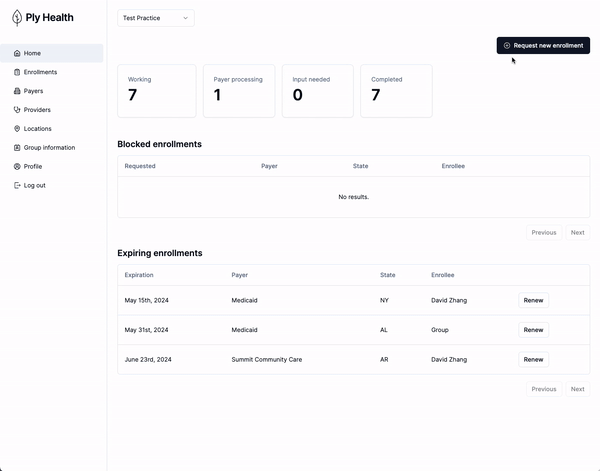Open the Input needed count card
Image resolution: width=600 pixels, height=471 pixels.
coord(318,91)
